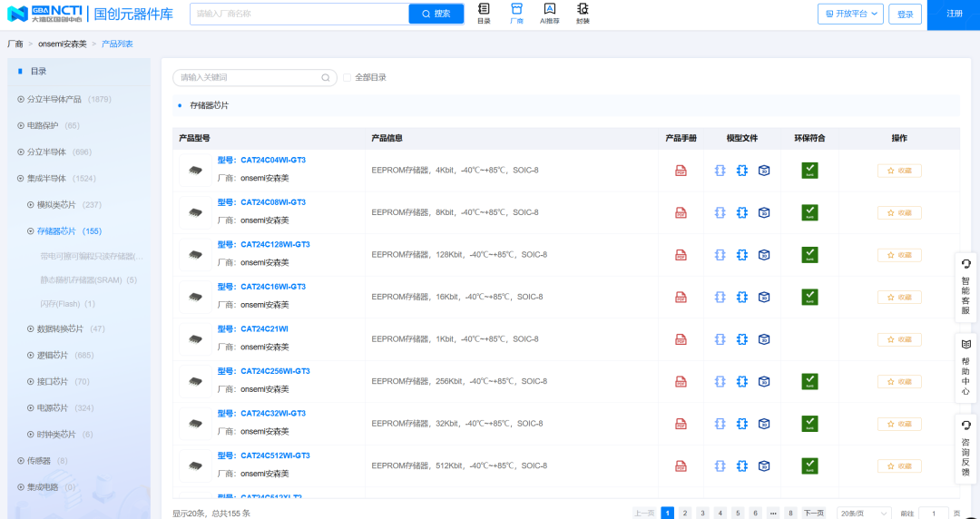
Task: Open the 20条/页 page size dropdown
Action: [x=863, y=513]
